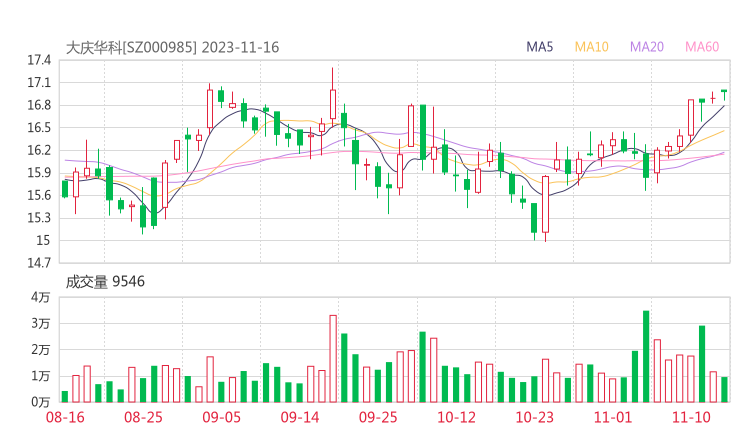Viewport: 740px width, 440px height.
Task: Click the 0万 volume axis label
Action: (x=41, y=402)
